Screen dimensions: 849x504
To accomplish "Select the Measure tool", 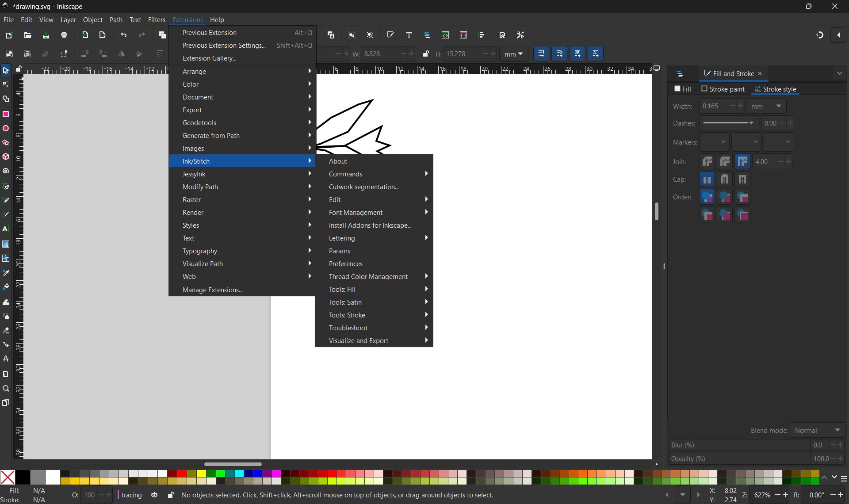I will 6,374.
